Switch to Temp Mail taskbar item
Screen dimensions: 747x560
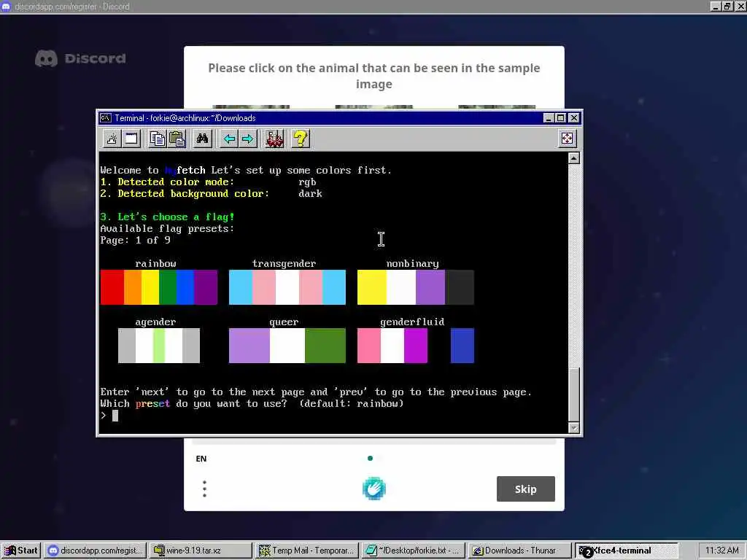point(306,551)
